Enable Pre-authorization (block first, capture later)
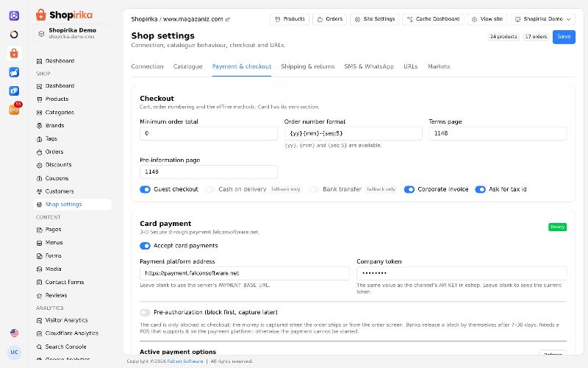 coord(145,312)
